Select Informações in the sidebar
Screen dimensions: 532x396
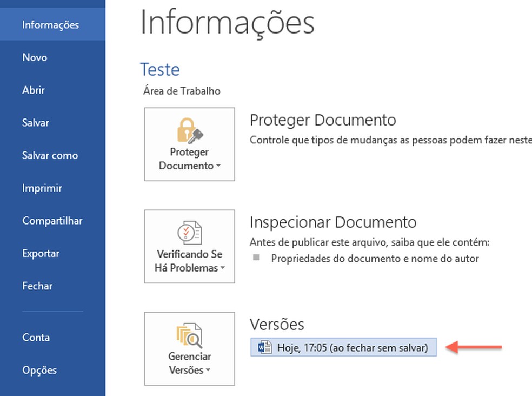(x=51, y=25)
